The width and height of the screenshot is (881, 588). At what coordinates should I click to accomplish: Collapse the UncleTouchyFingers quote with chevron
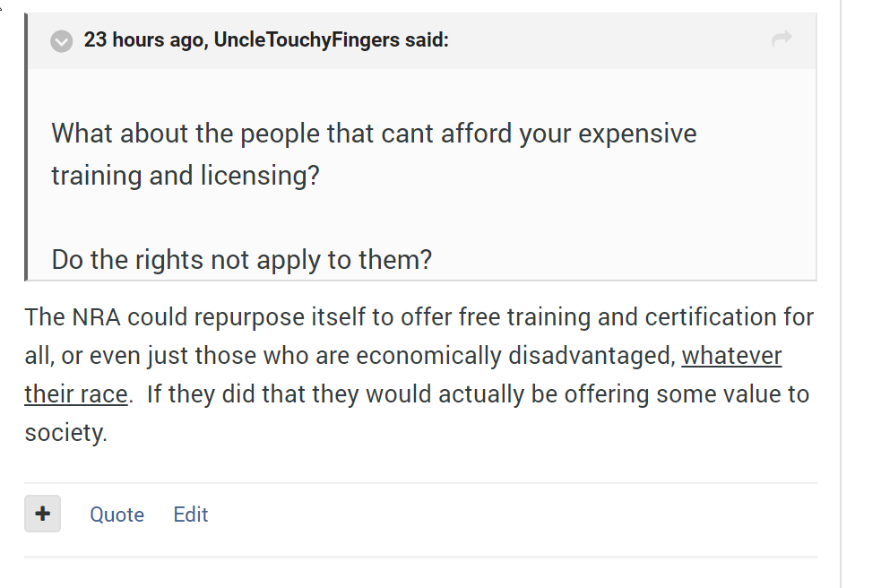click(x=61, y=41)
